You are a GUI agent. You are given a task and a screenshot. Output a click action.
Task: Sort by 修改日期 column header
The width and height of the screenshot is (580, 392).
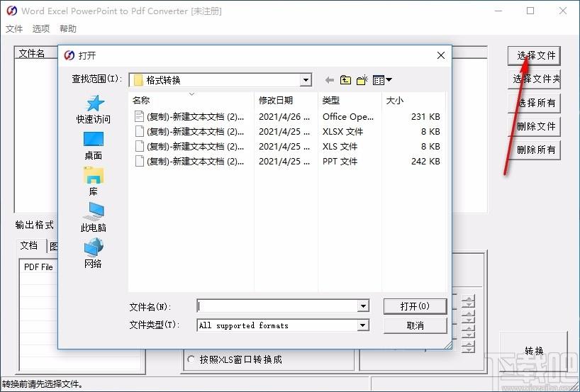click(286, 100)
